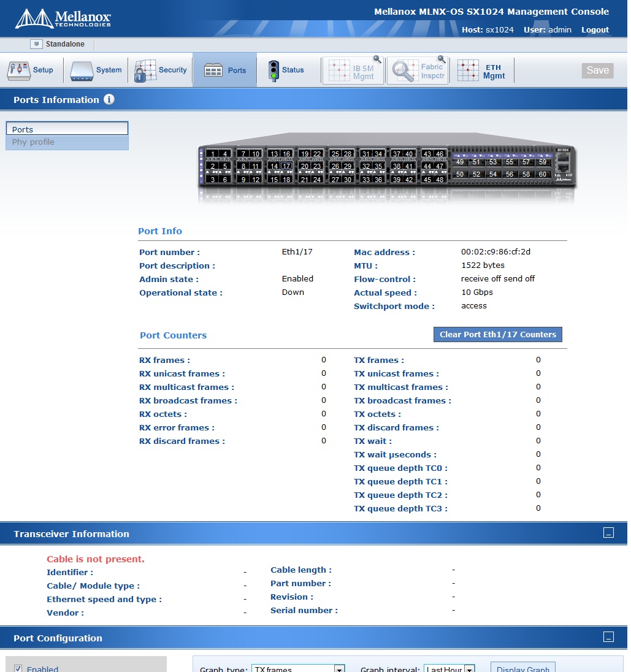
Task: Click the User admin text
Action: click(x=548, y=29)
